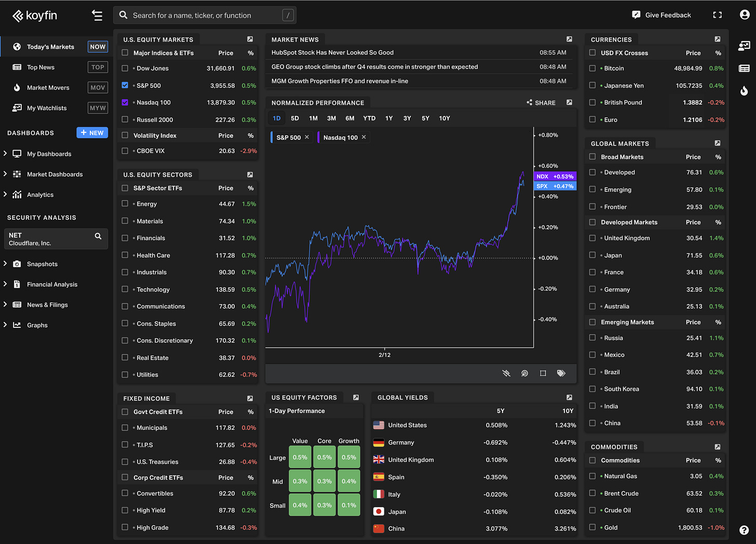The image size is (756, 544).
Task: Open the user account profile icon
Action: (x=745, y=15)
